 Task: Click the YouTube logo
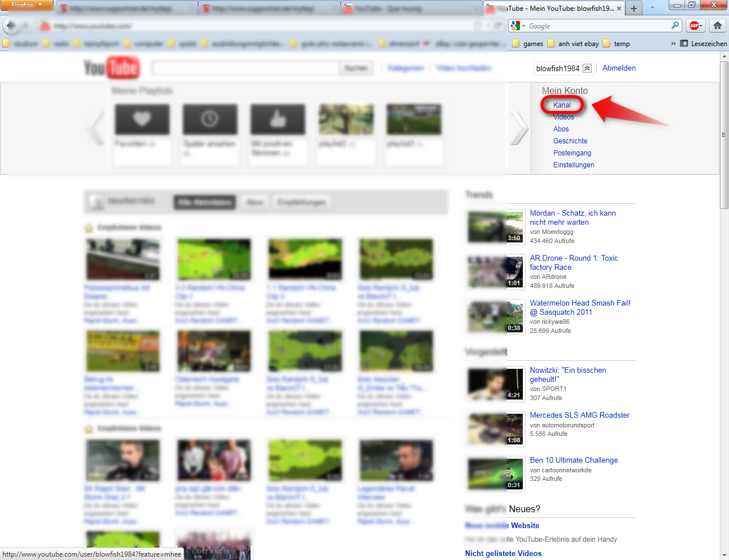(x=112, y=67)
